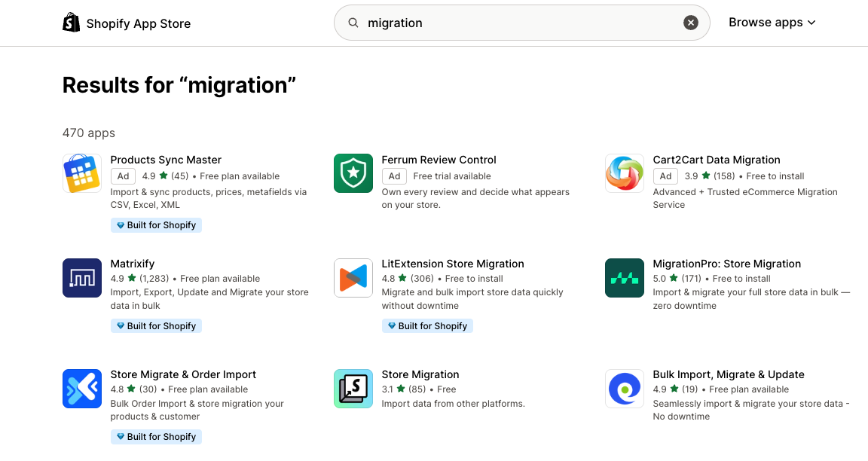
Task: Open the Store Migrate & Order Import title
Action: (x=183, y=374)
